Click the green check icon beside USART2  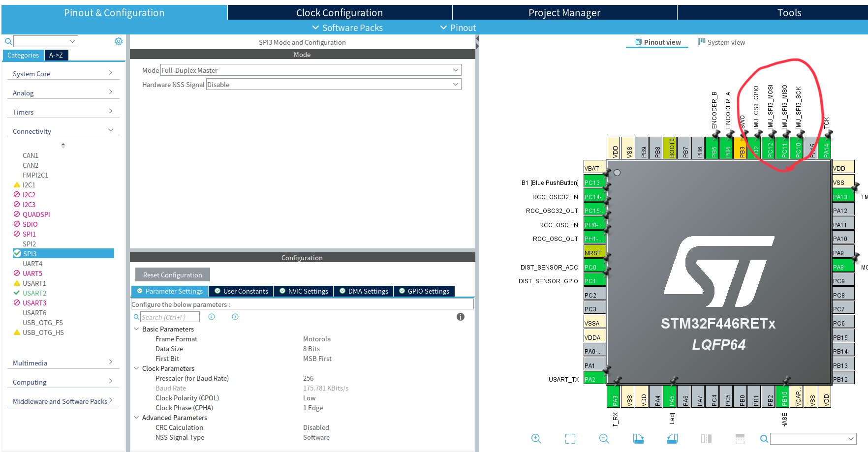[17, 293]
